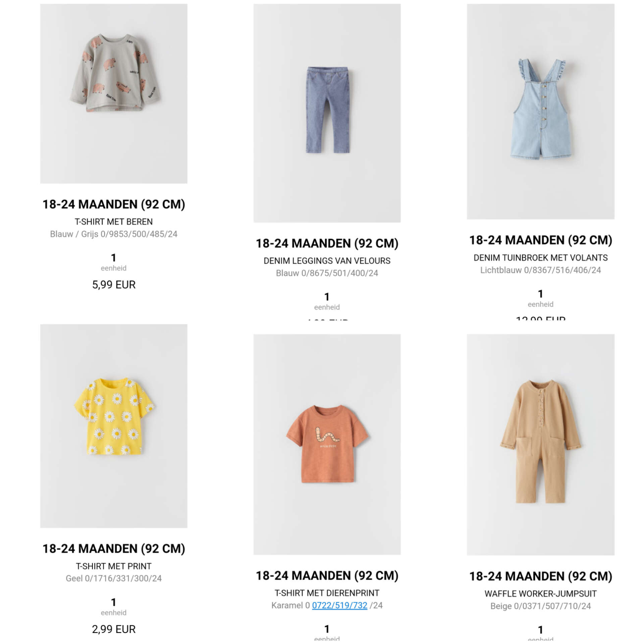Viewport: 644px width, 644px height.
Task: Click the 2,99 EUR price
Action: [x=114, y=629]
